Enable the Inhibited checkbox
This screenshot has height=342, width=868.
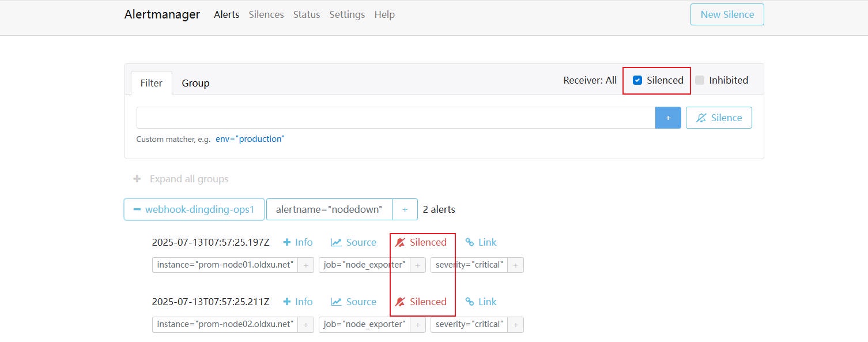(x=700, y=81)
